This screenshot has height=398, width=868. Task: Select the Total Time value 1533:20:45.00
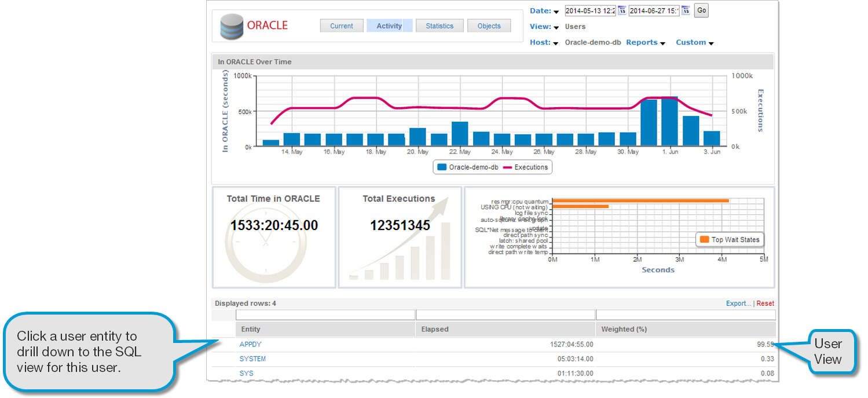[x=274, y=225]
